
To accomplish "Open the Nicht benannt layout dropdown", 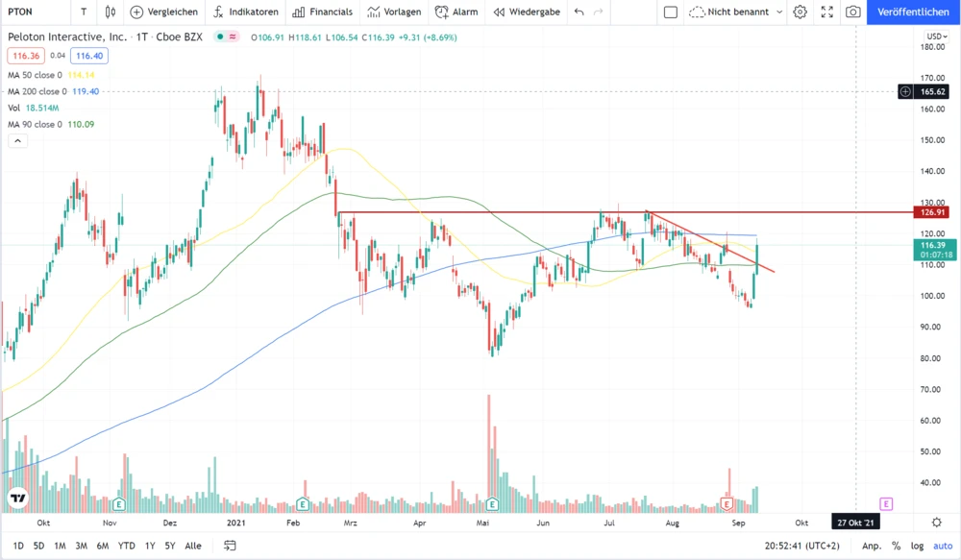I will 736,12.
